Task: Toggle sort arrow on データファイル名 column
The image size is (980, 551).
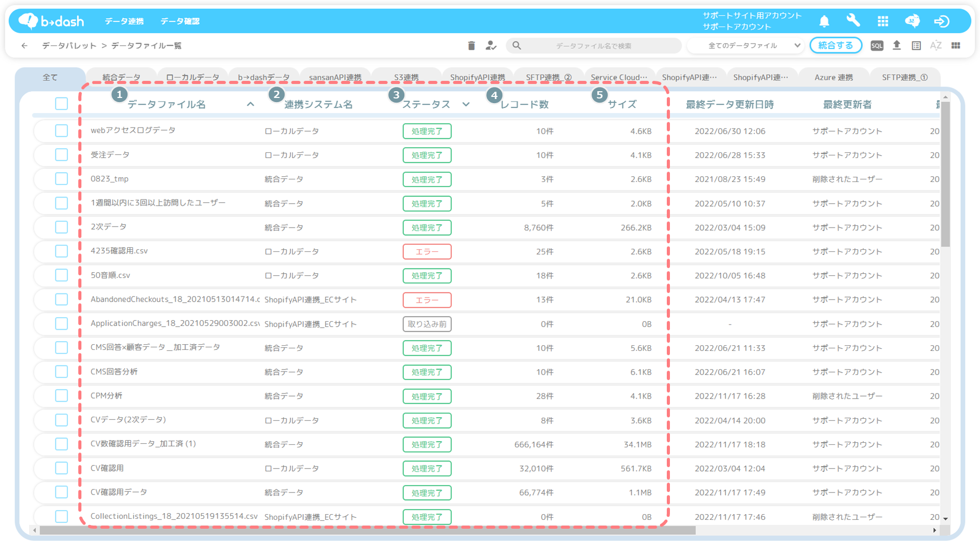Action: click(x=250, y=104)
